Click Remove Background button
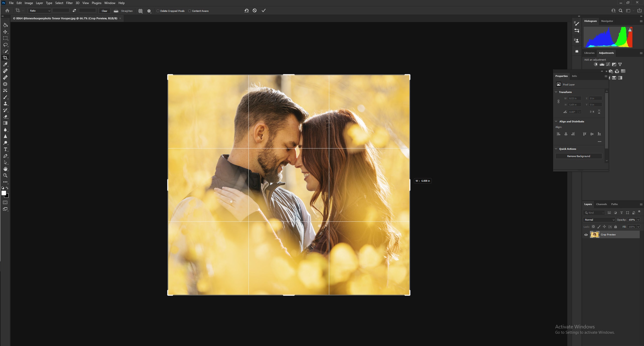This screenshot has width=644, height=346. pos(578,156)
